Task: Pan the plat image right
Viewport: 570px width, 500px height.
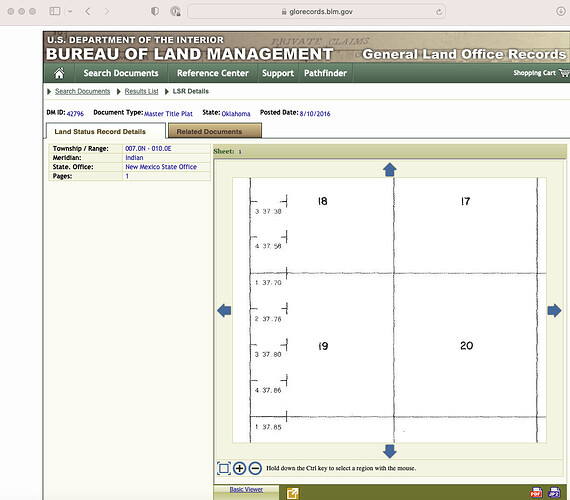Action: [554, 311]
